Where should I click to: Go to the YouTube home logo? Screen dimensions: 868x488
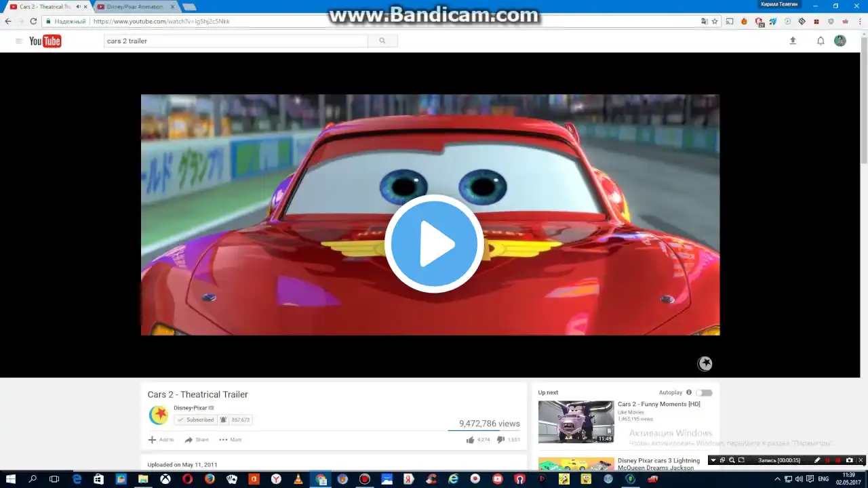click(x=45, y=41)
